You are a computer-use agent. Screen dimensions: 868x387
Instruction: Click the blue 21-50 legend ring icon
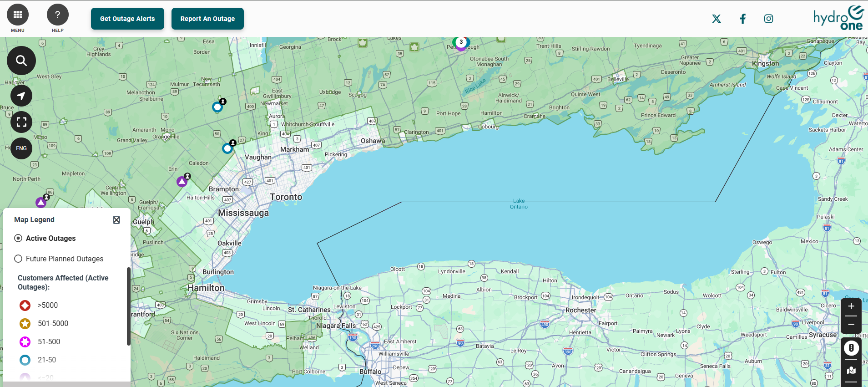tap(25, 360)
